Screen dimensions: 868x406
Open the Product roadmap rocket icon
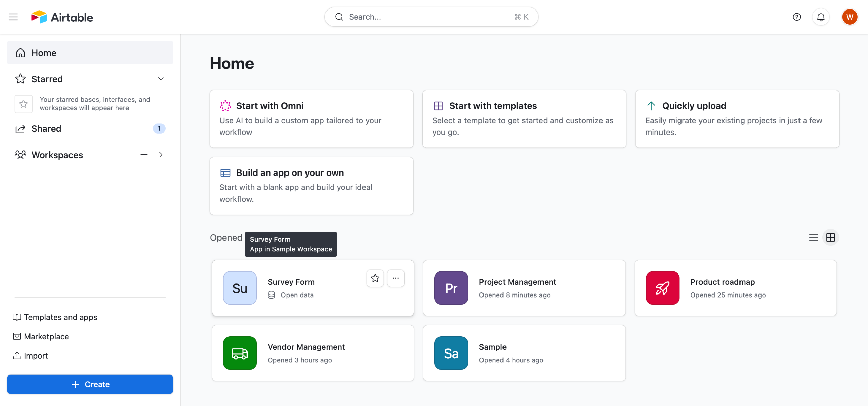662,288
